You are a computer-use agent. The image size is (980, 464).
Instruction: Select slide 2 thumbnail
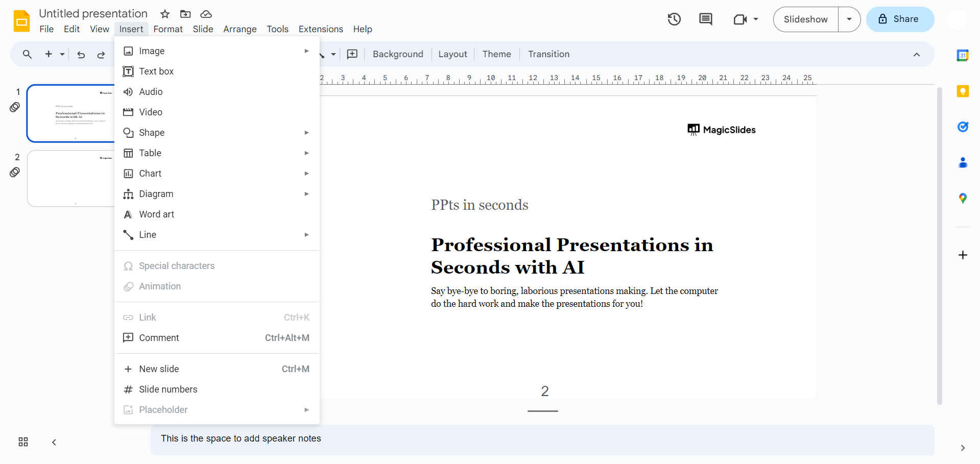71,178
